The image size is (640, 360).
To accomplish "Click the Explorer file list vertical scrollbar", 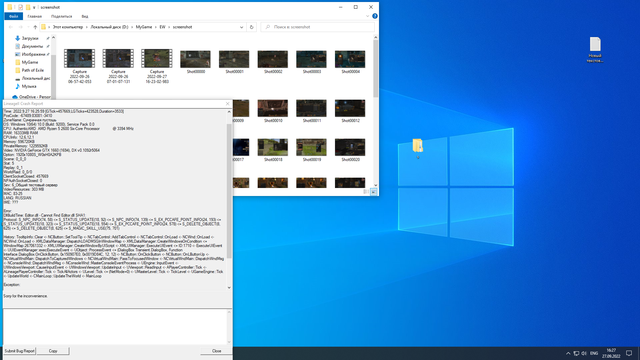I will [376, 69].
